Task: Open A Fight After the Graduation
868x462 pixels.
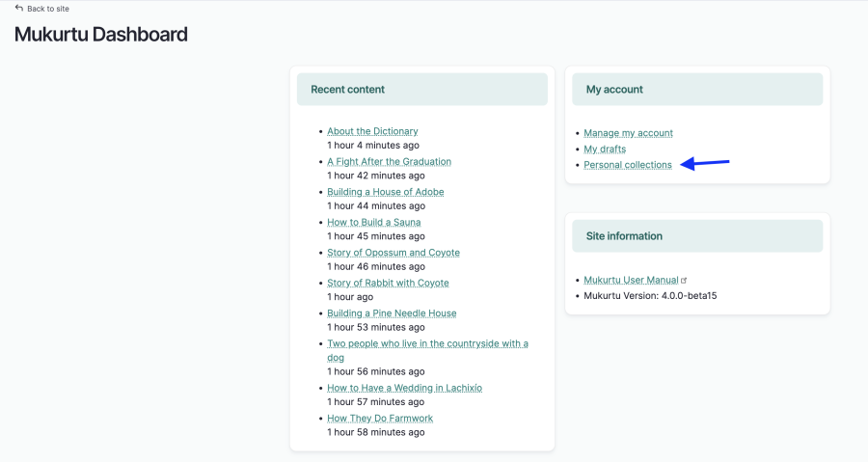Action: tap(389, 162)
